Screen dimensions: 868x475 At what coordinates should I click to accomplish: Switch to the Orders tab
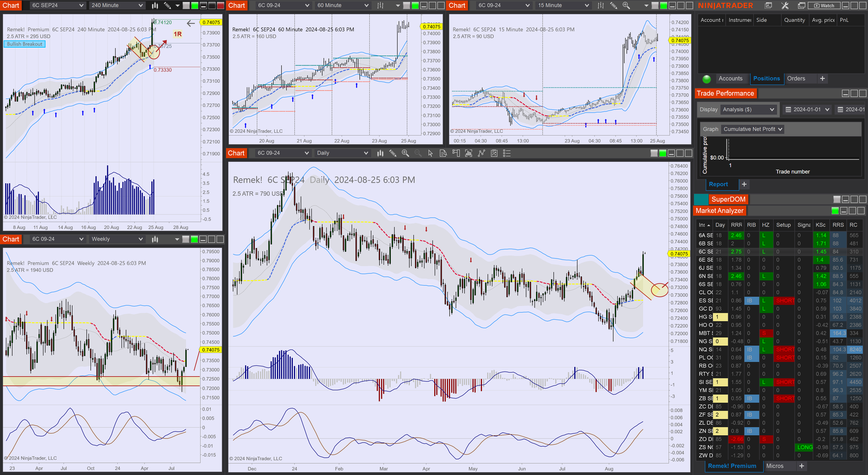pos(796,79)
